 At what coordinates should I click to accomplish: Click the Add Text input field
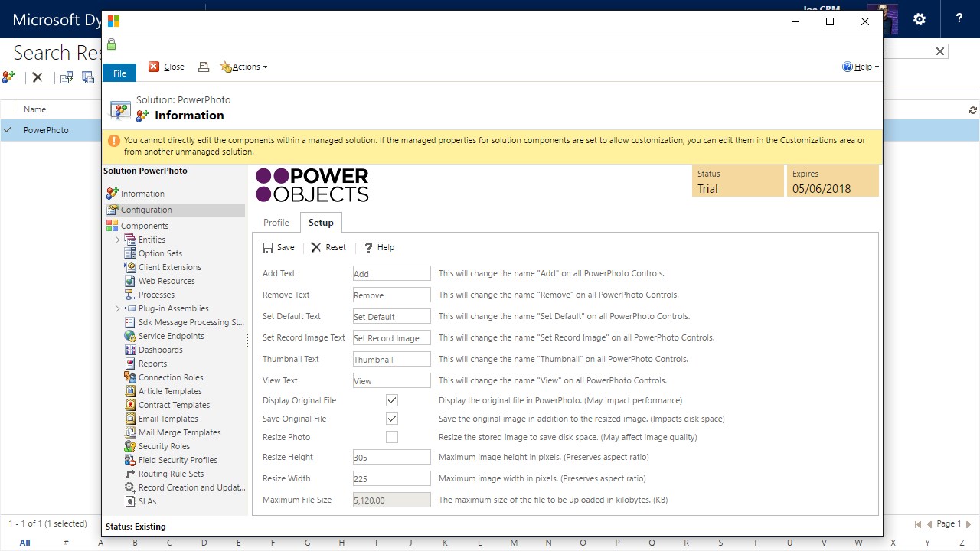click(392, 273)
